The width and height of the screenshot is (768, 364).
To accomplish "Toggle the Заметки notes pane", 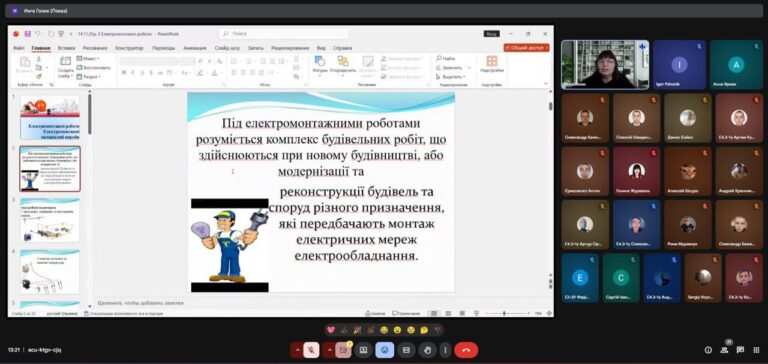I will pyautogui.click(x=375, y=314).
